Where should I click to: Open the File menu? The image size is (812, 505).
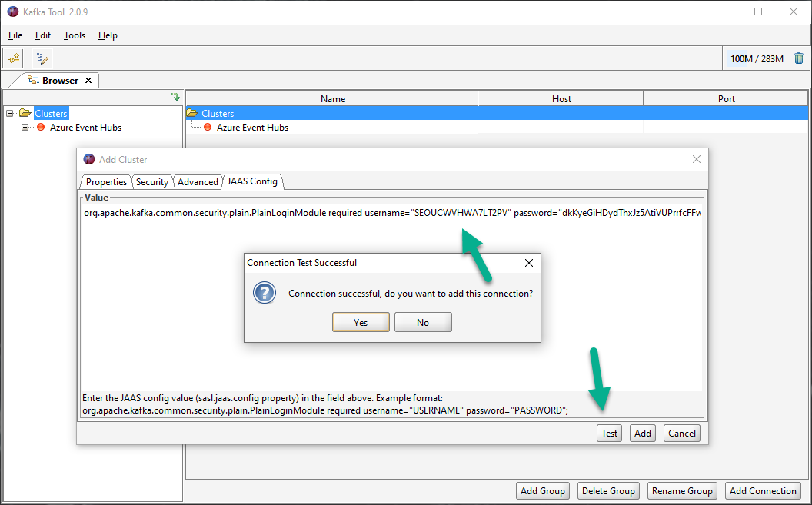pyautogui.click(x=15, y=35)
